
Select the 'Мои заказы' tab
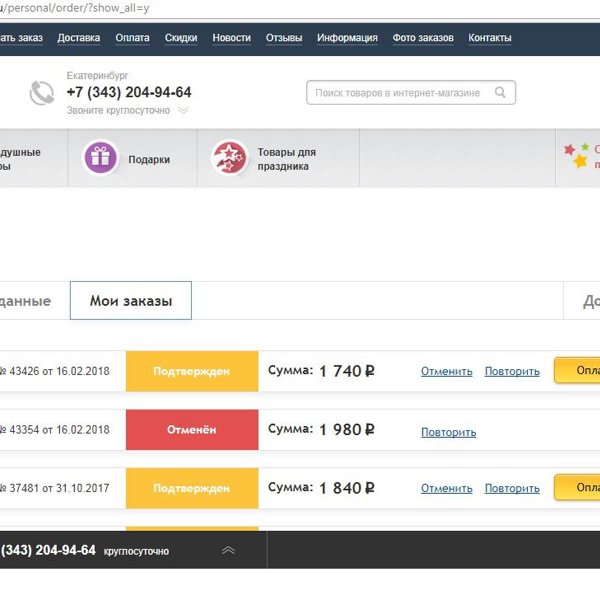[x=131, y=300]
